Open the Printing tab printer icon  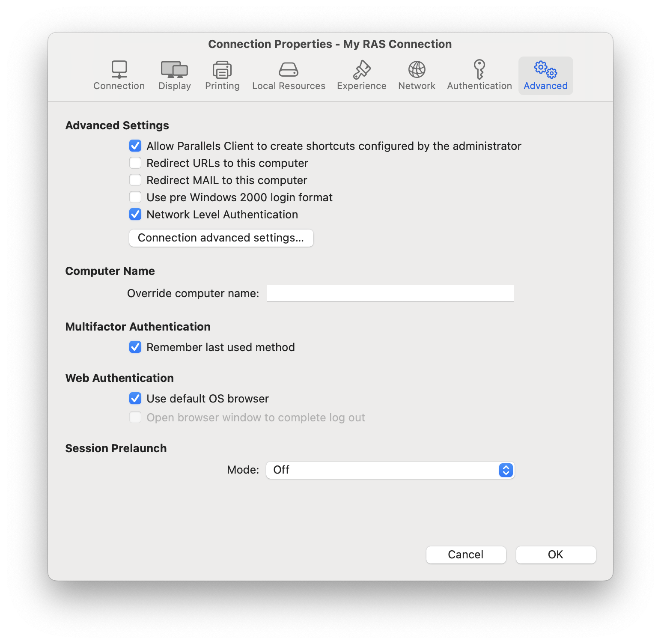click(x=222, y=69)
